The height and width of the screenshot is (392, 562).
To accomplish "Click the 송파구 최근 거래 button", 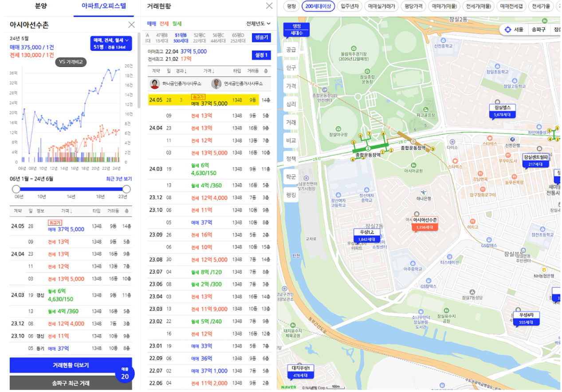I will coord(71,383).
